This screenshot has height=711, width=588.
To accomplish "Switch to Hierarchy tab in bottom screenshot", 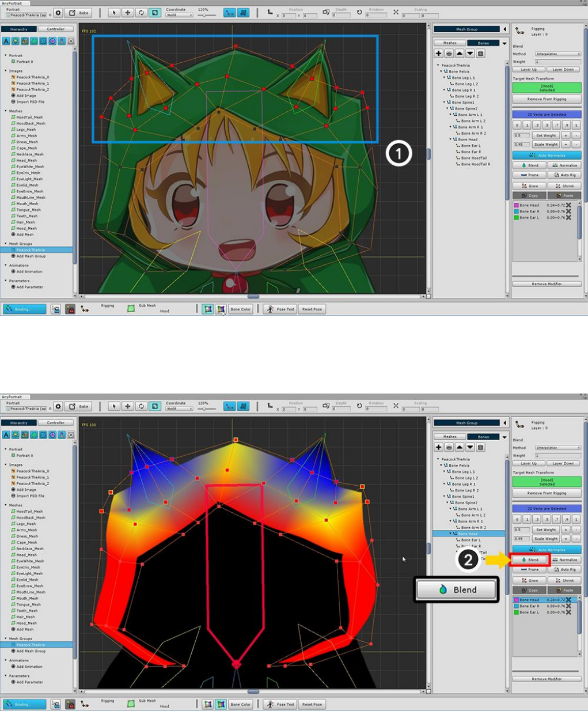I will coord(19,423).
